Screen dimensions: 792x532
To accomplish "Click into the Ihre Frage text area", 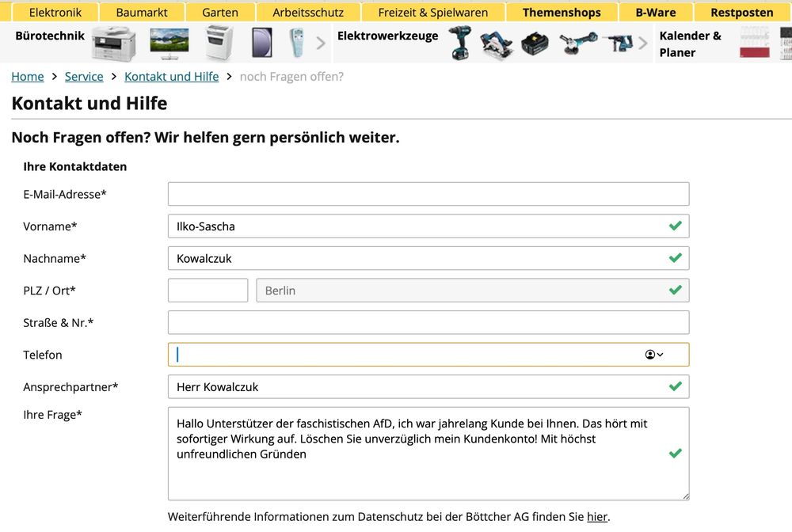I will (428, 454).
